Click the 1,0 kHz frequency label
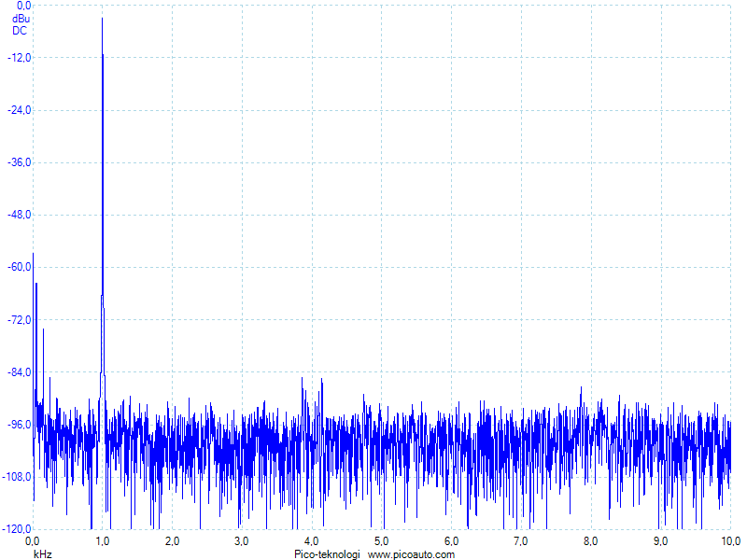The height and width of the screenshot is (560, 747). (102, 541)
